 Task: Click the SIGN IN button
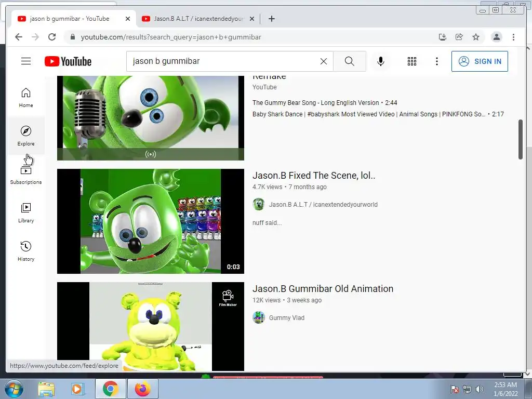[480, 61]
